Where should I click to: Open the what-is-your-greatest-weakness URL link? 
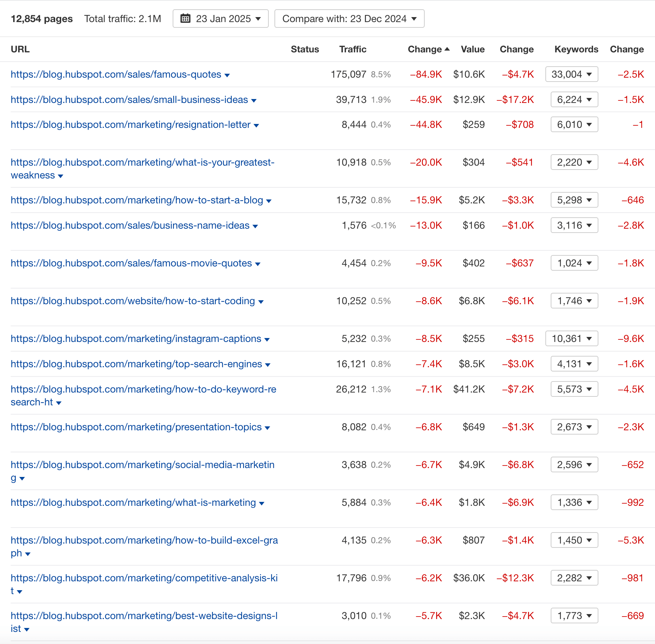tap(142, 169)
